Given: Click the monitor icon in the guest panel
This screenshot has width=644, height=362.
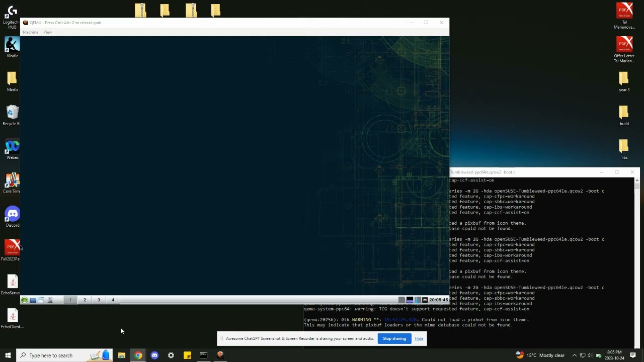Looking at the screenshot, I should [50, 300].
